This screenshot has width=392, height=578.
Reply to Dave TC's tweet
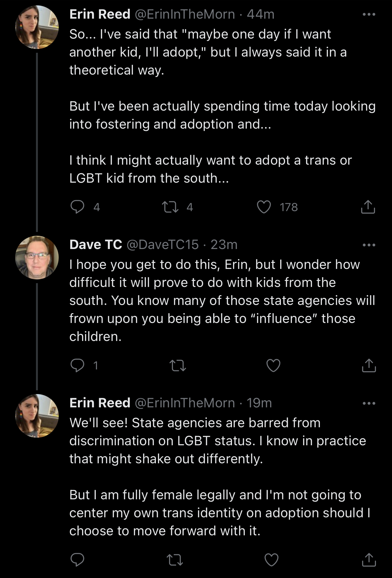coord(77,365)
